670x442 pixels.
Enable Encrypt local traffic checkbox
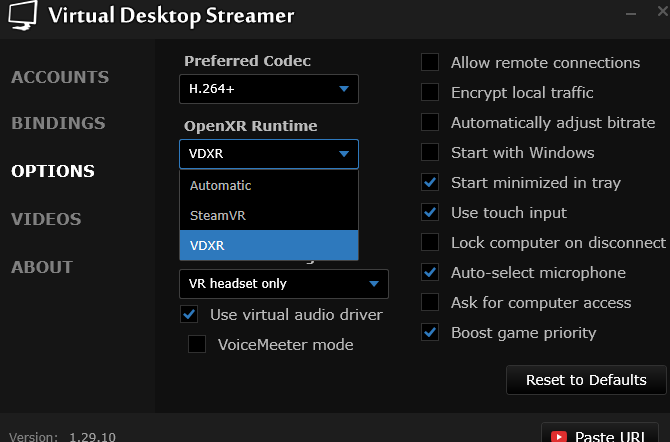430,92
